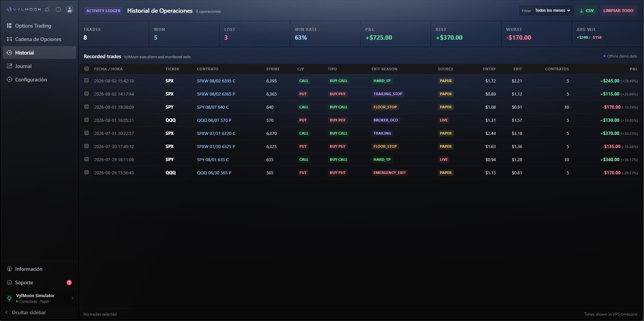Click the BROKER_OCO exit reason tag
Viewport: 644px width, 321px height.
386,120
